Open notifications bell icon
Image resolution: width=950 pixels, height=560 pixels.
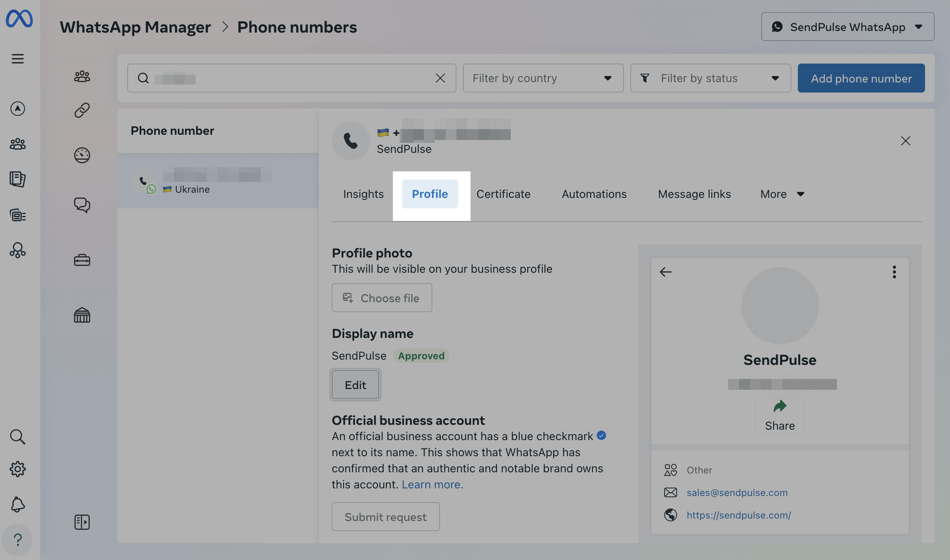(18, 504)
